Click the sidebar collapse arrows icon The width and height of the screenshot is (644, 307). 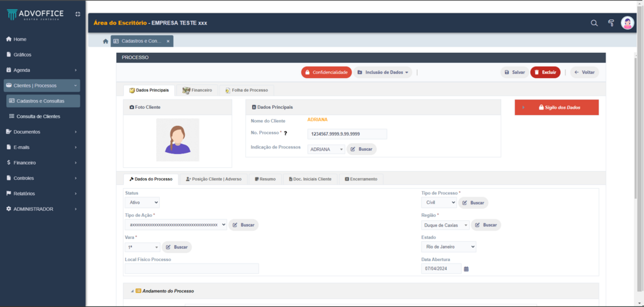[77, 14]
